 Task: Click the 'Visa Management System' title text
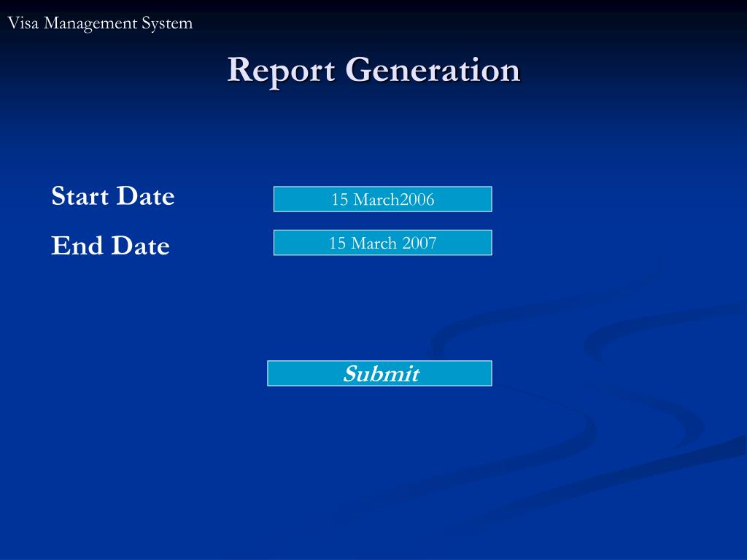[x=100, y=23]
